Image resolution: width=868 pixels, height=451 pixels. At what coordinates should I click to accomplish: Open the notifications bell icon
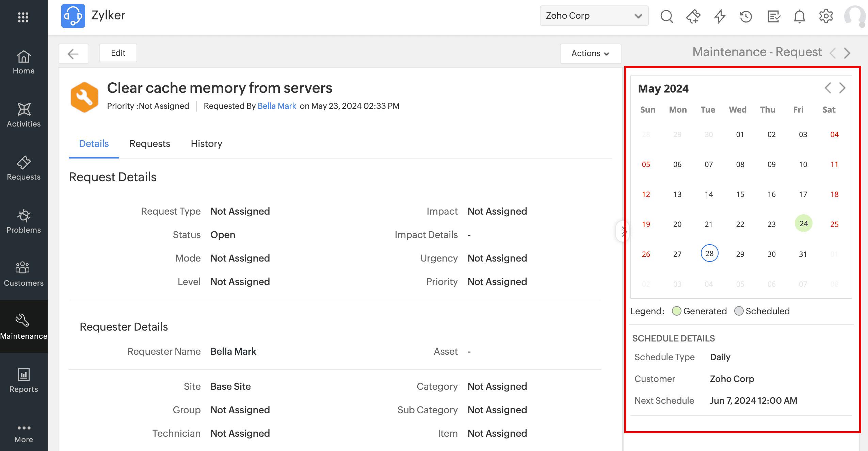799,16
